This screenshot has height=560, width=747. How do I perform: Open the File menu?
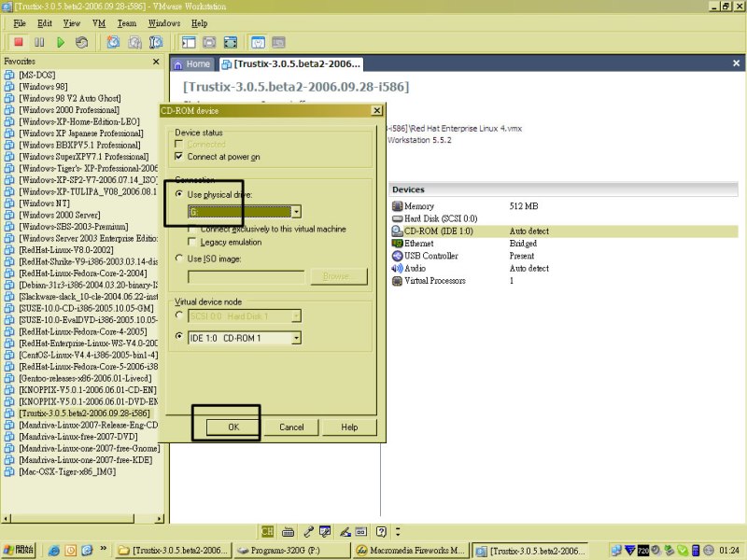[x=20, y=23]
